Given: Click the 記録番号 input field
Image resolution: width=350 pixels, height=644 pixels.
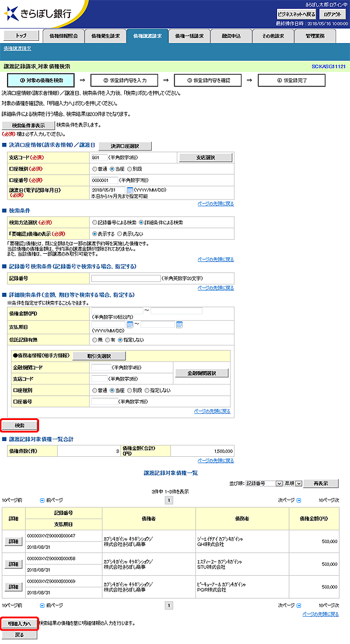Looking at the screenshot, I should 125,278.
